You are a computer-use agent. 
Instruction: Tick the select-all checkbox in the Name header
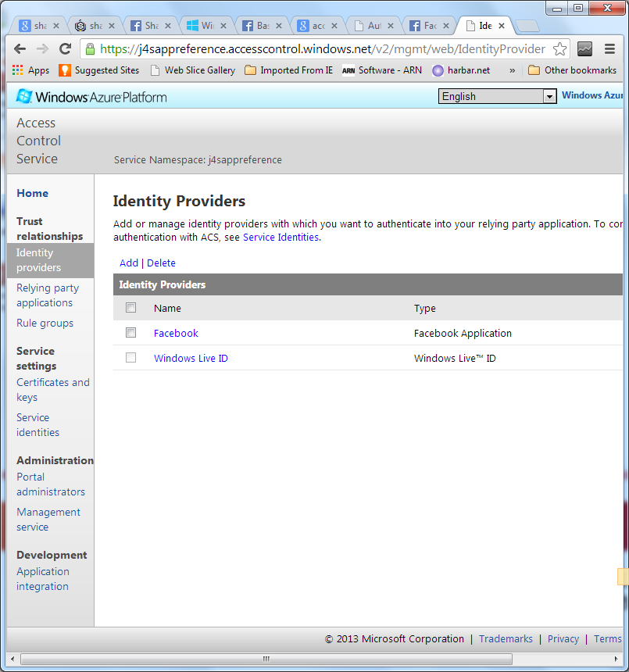tap(130, 308)
